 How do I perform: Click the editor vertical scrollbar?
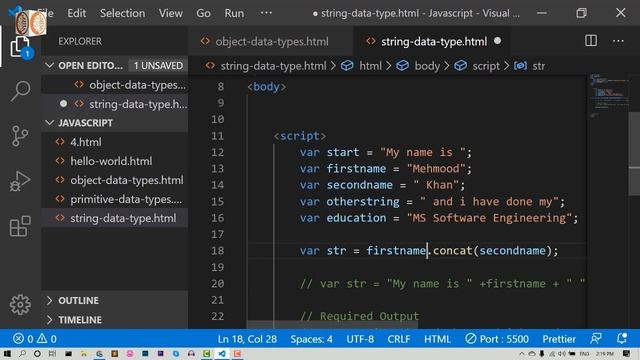click(x=634, y=153)
